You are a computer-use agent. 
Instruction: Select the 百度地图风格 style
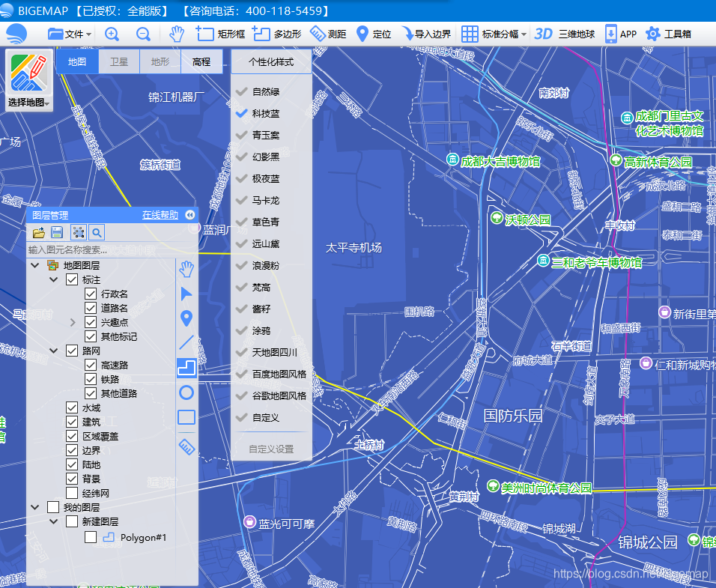tap(271, 374)
